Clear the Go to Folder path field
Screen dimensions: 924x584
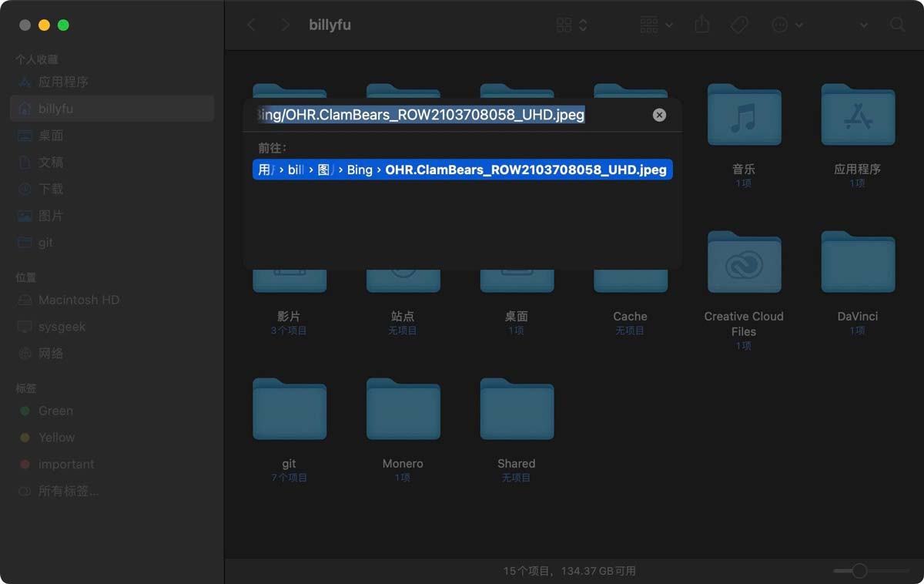pyautogui.click(x=659, y=115)
